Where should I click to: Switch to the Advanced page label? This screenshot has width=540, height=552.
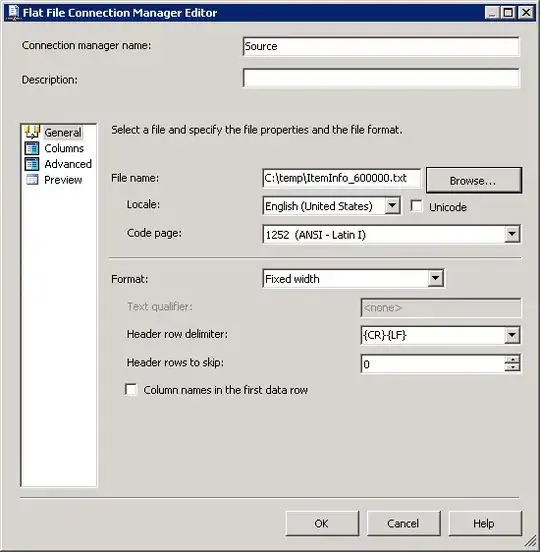68,164
